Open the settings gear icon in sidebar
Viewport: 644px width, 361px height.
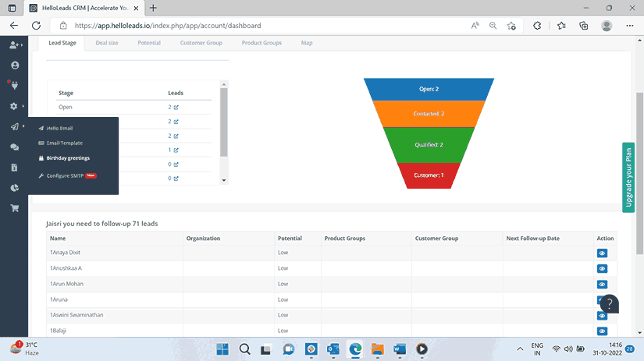(14, 106)
